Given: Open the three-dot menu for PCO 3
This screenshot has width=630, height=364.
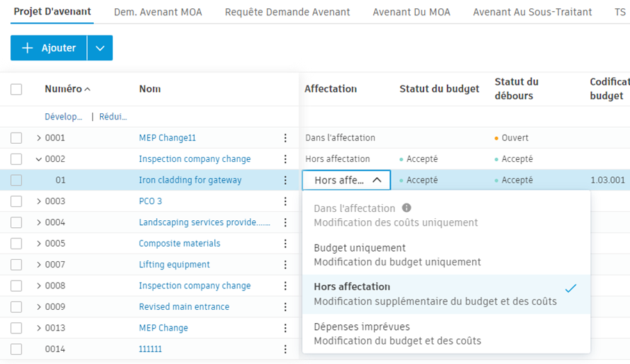Looking at the screenshot, I should click(285, 201).
